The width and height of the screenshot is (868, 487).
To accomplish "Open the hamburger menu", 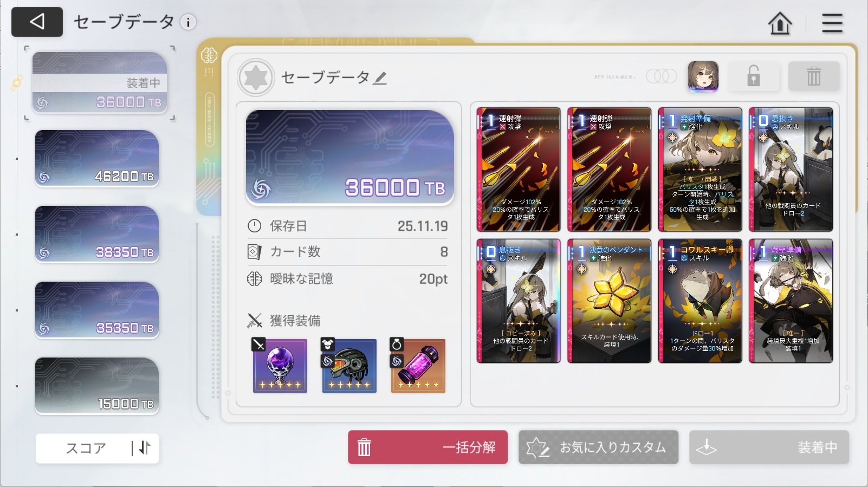I will tap(832, 23).
